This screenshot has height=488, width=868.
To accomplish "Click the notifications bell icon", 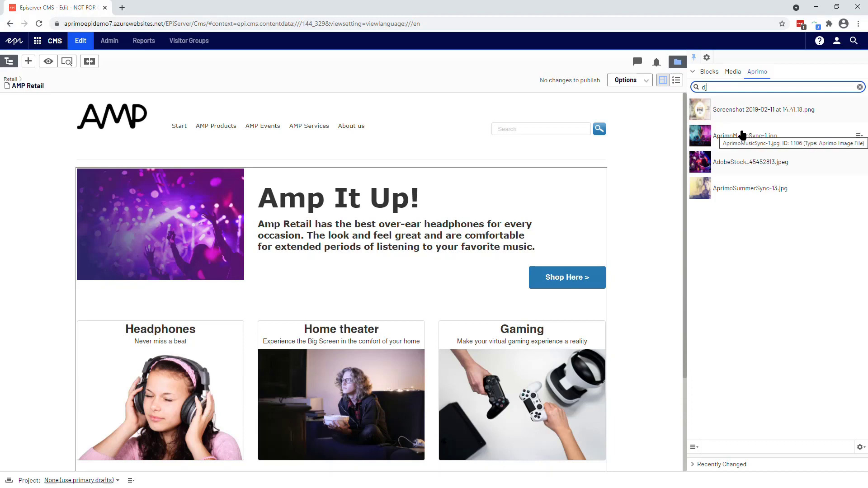I will 656,62.
